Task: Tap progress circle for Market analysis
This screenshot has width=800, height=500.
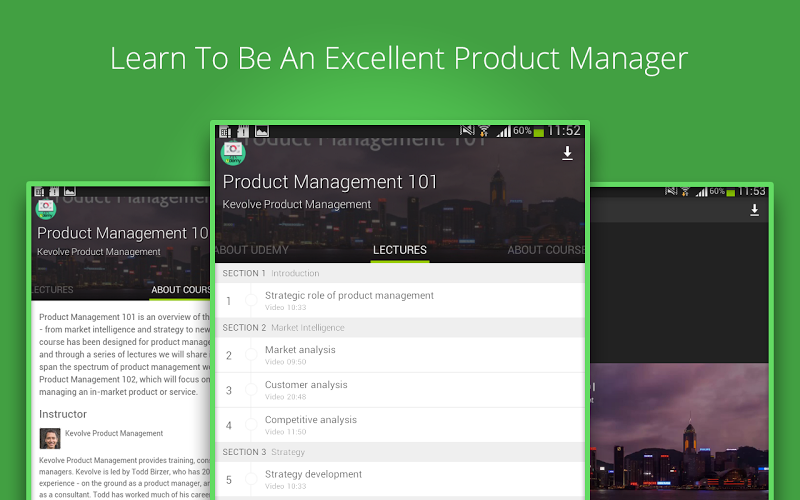Action: 251,355
